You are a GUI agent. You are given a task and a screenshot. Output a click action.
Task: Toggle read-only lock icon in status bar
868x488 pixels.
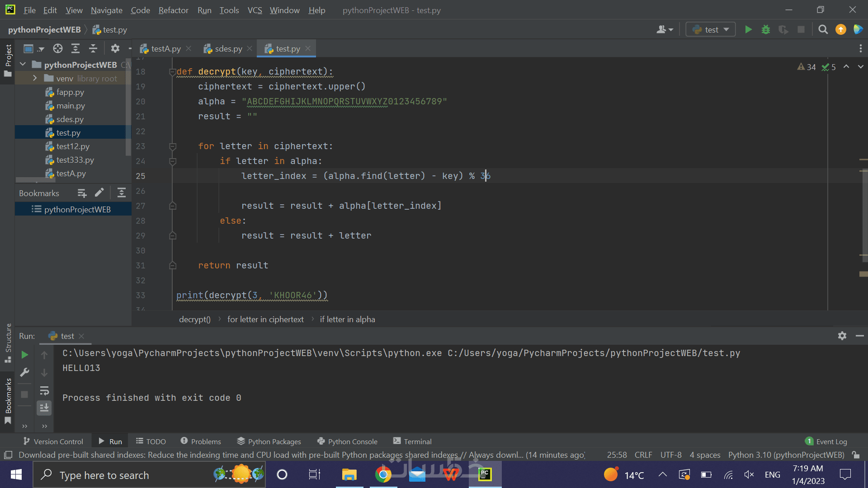(x=855, y=455)
